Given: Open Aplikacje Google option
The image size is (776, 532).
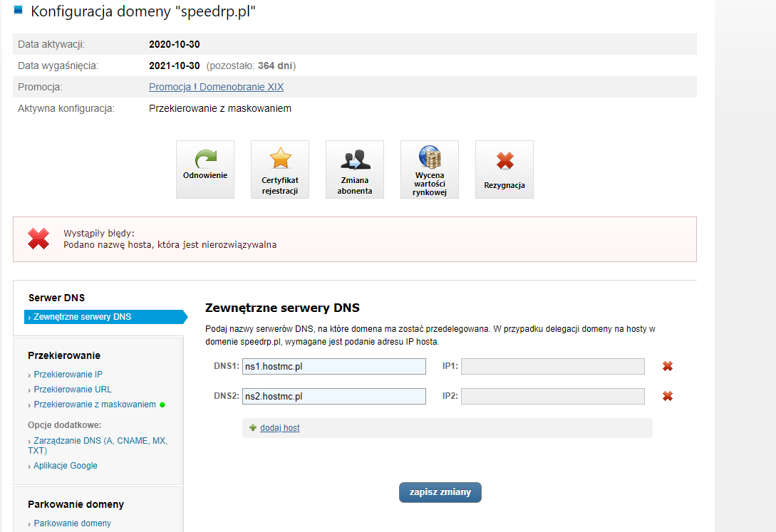Looking at the screenshot, I should (x=65, y=466).
